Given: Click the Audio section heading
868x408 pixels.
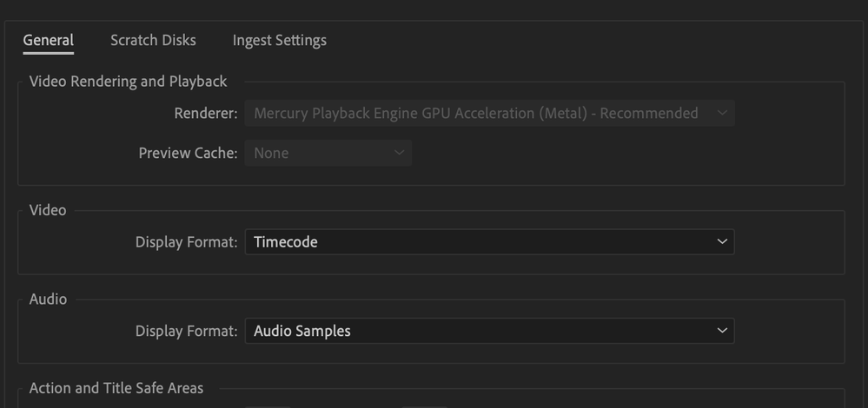Looking at the screenshot, I should [x=48, y=299].
